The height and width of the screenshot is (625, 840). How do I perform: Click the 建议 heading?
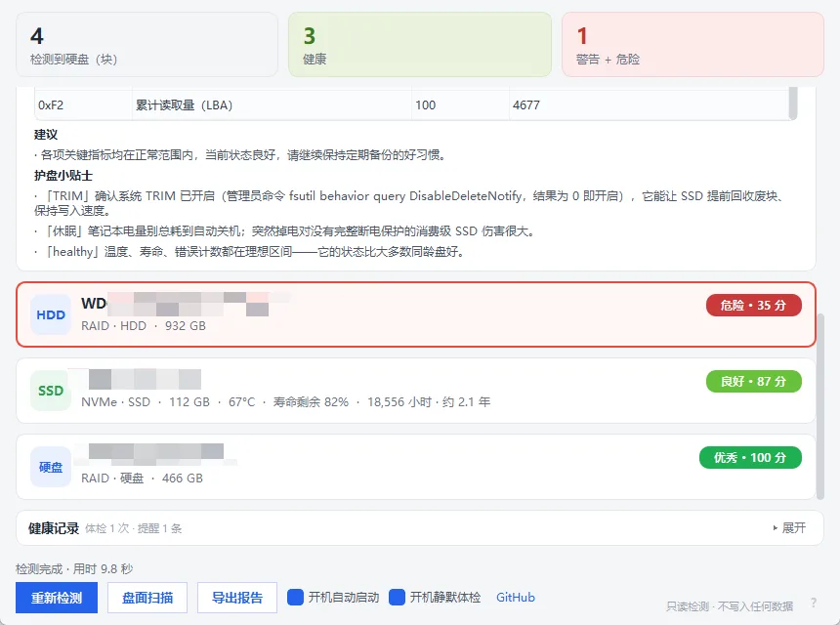click(x=46, y=135)
